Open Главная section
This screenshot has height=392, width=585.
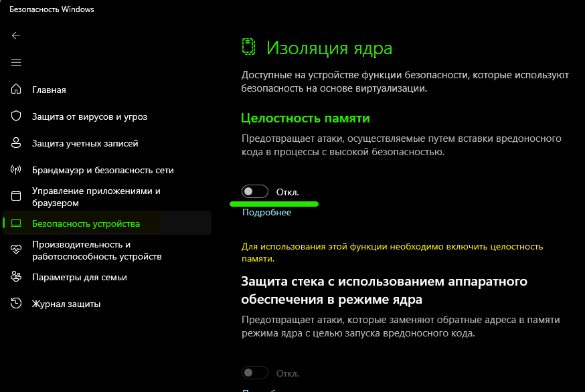click(49, 90)
